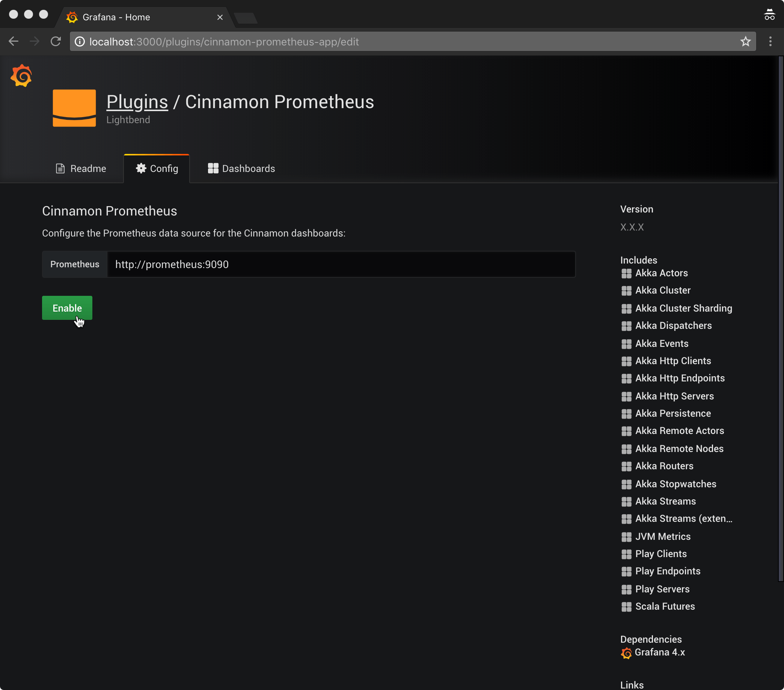Viewport: 784px width, 690px height.
Task: Click the browser forward arrow
Action: point(35,41)
